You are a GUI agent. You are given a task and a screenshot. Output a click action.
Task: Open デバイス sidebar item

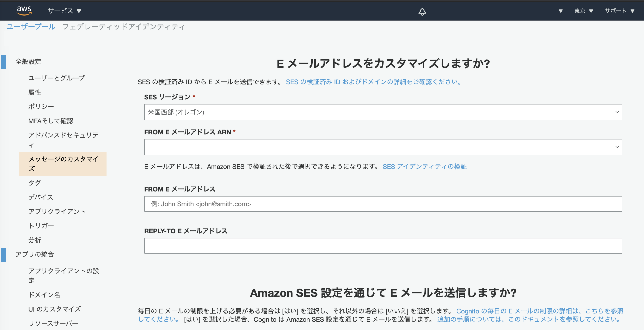tap(41, 197)
